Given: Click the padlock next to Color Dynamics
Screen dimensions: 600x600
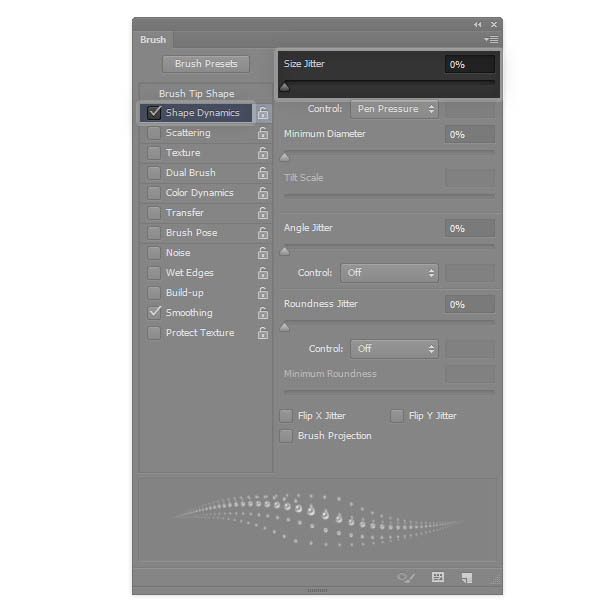Looking at the screenshot, I should click(263, 193).
